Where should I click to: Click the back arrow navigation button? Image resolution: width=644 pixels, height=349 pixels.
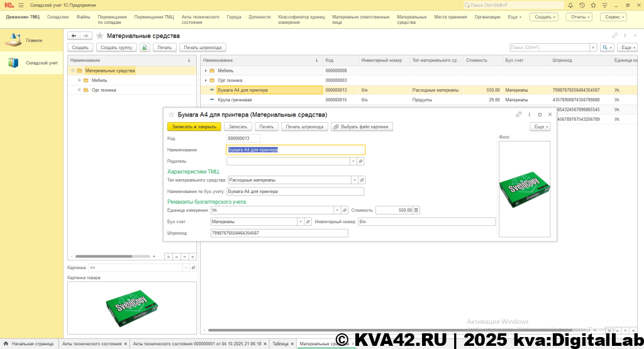coord(74,36)
